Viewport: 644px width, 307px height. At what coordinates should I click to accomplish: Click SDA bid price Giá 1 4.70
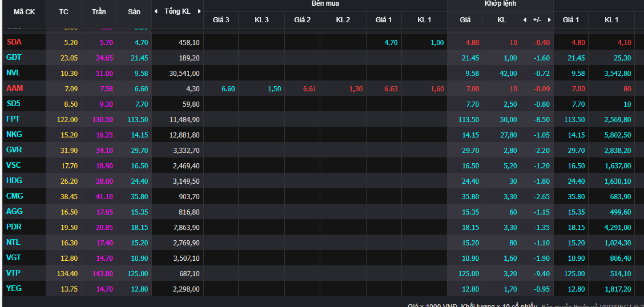[391, 42]
